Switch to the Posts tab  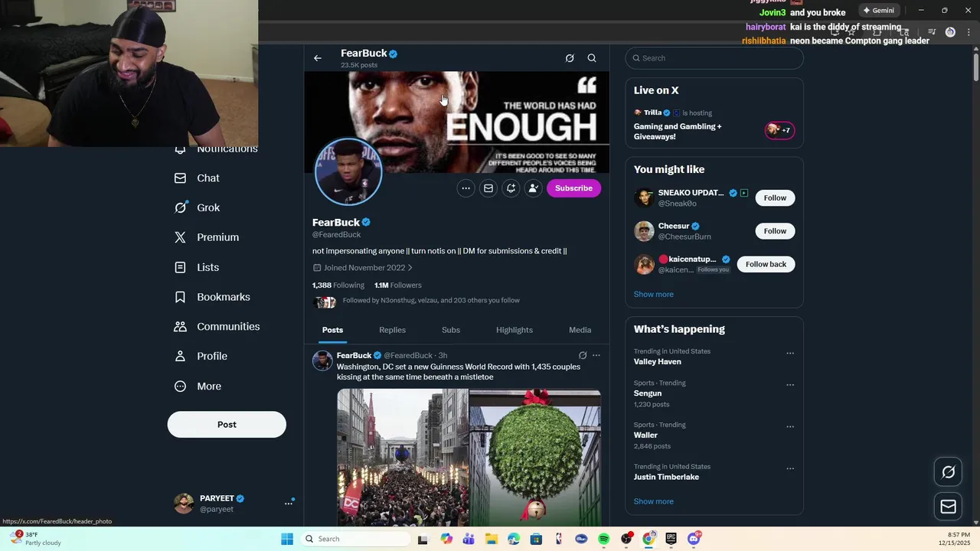[x=332, y=330]
